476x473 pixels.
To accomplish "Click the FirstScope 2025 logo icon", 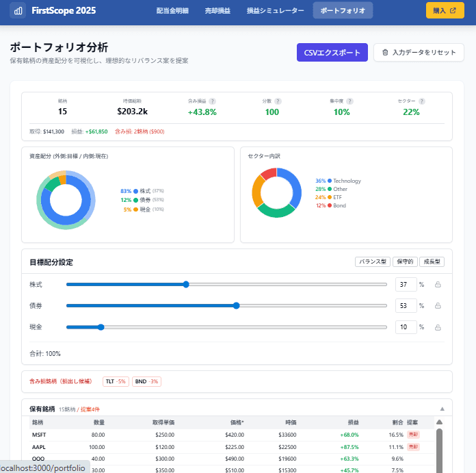I will [17, 10].
